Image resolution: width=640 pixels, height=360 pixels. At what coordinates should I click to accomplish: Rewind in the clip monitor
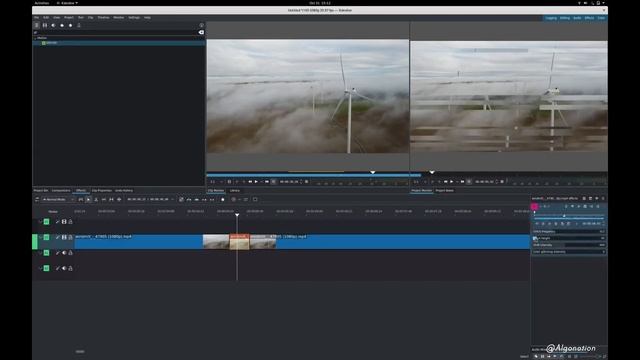[x=250, y=182]
